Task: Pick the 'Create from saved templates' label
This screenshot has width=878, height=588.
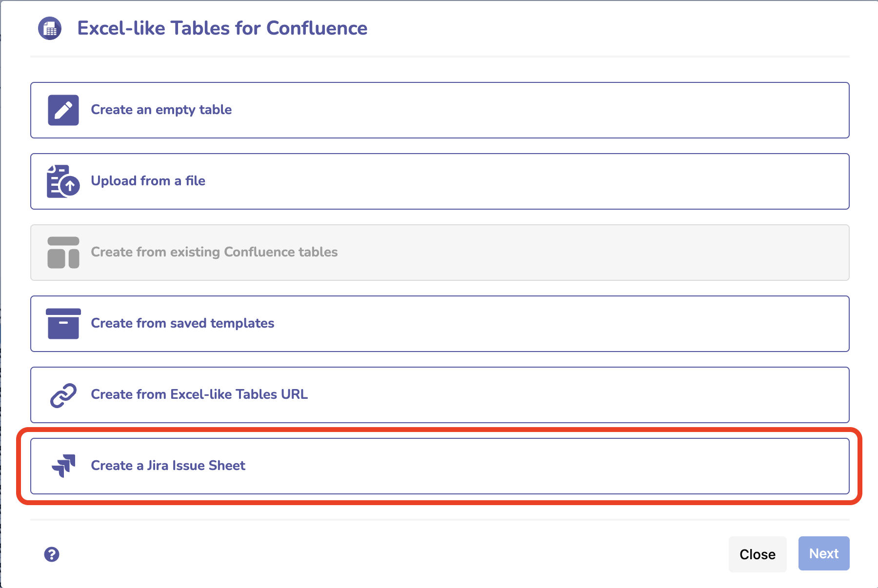Action: (182, 323)
